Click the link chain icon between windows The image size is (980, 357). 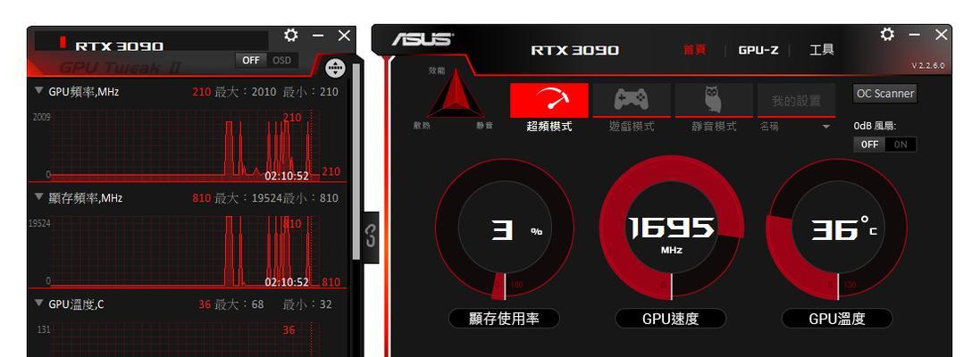pyautogui.click(x=371, y=236)
